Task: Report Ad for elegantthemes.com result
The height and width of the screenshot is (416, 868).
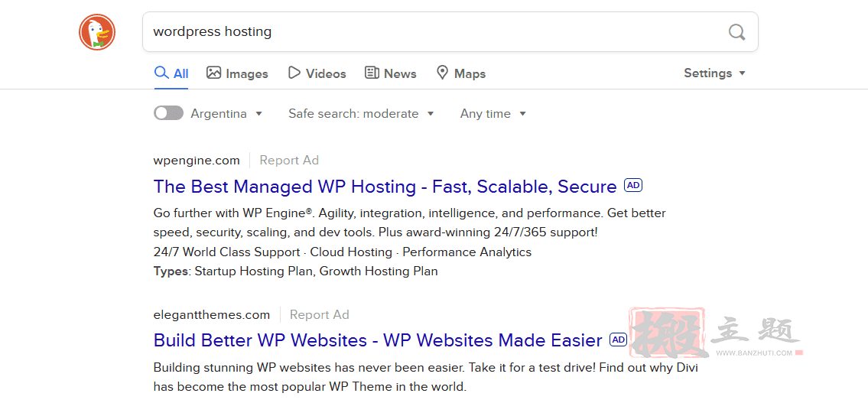Action: click(320, 315)
